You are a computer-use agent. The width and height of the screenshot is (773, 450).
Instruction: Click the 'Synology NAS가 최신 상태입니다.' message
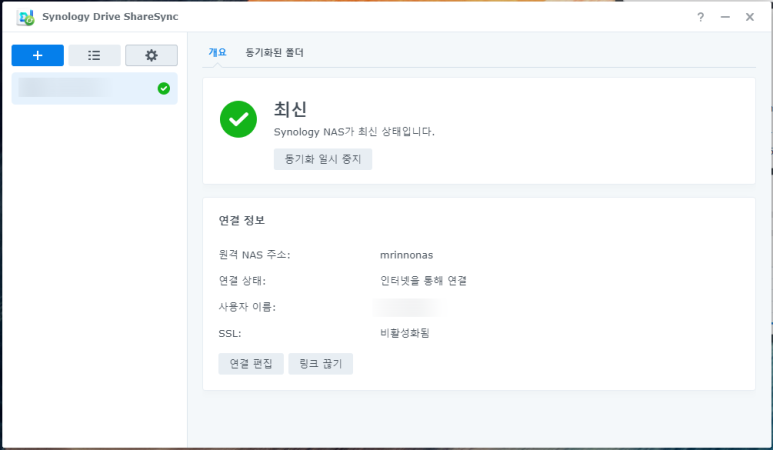pyautogui.click(x=354, y=132)
